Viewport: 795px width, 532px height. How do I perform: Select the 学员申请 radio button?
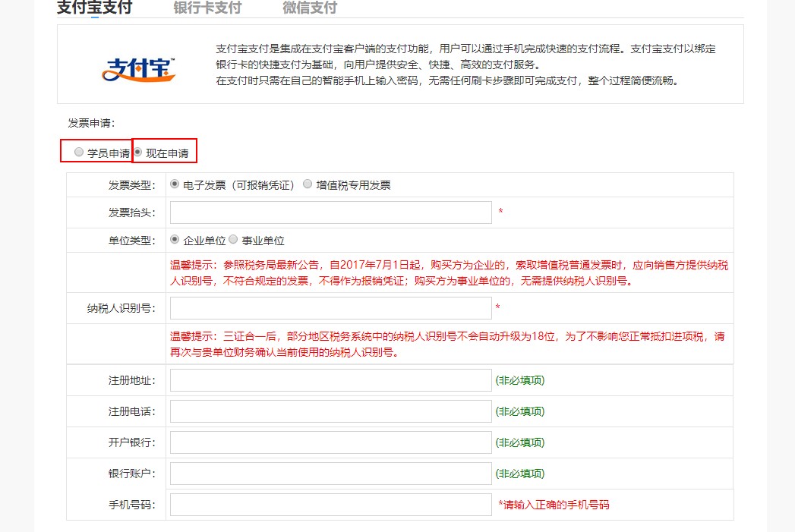click(79, 153)
